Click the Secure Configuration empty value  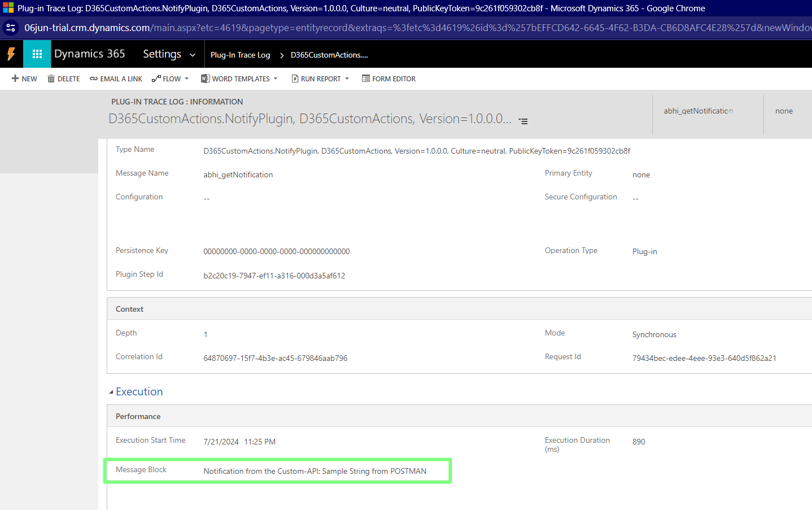pyautogui.click(x=636, y=198)
